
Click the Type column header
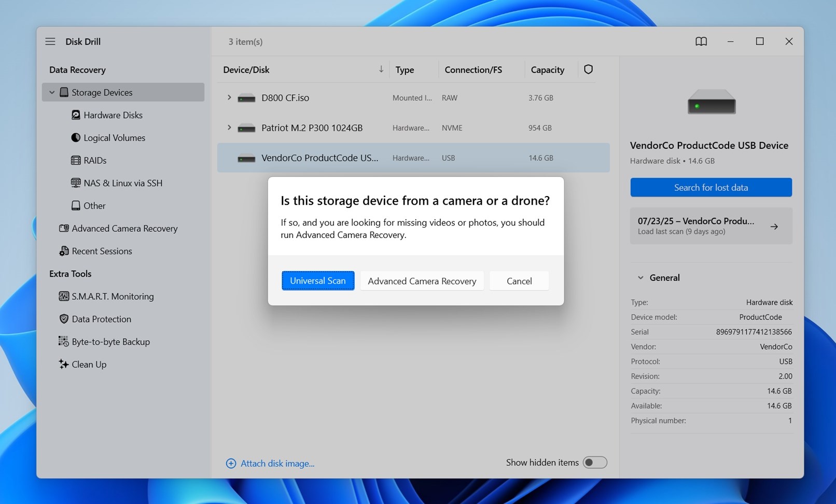[x=405, y=69]
